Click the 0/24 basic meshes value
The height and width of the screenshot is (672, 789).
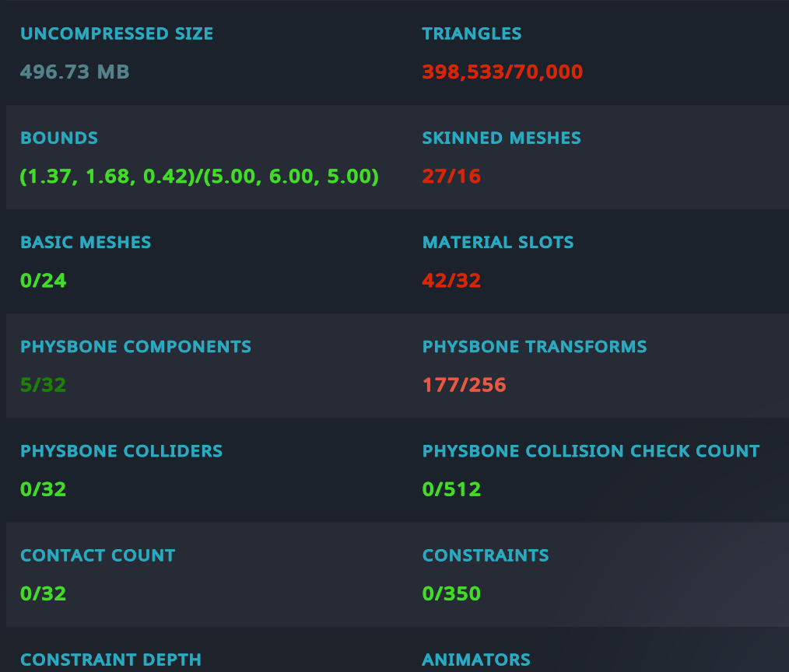point(44,281)
